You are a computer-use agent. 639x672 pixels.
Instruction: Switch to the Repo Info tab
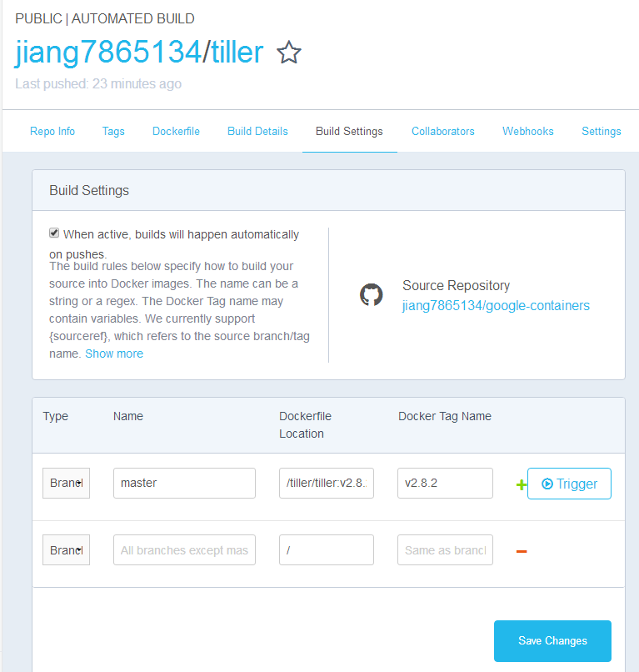(52, 131)
